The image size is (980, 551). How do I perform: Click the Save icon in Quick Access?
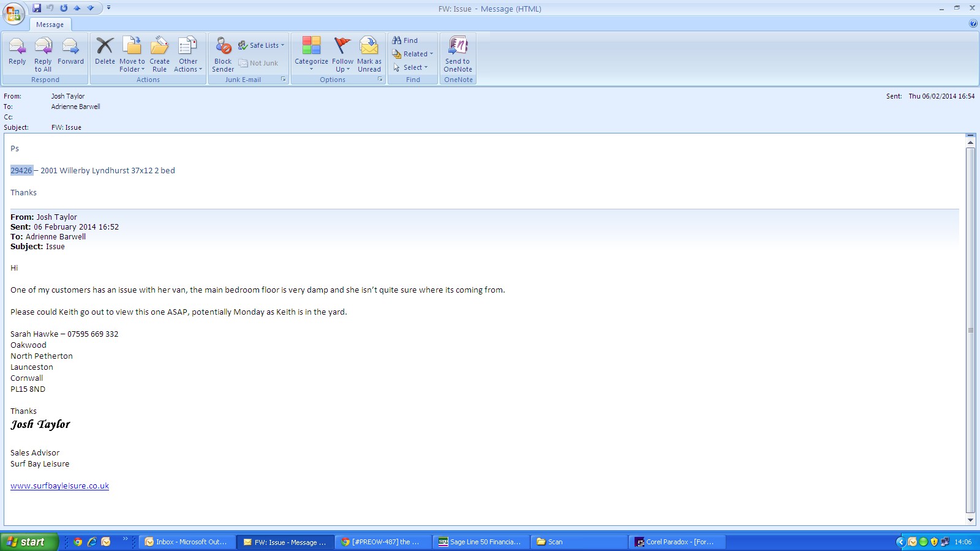[37, 8]
